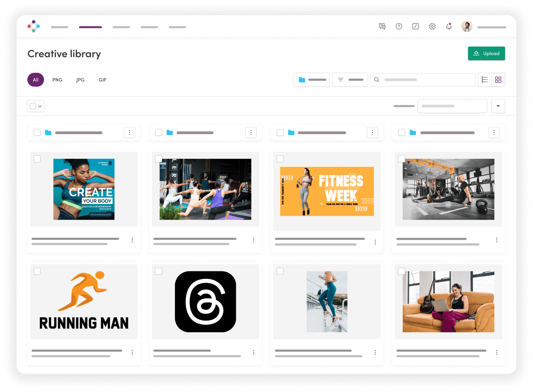
Task: Expand the select-all checkbox dropdown
Action: pos(40,106)
